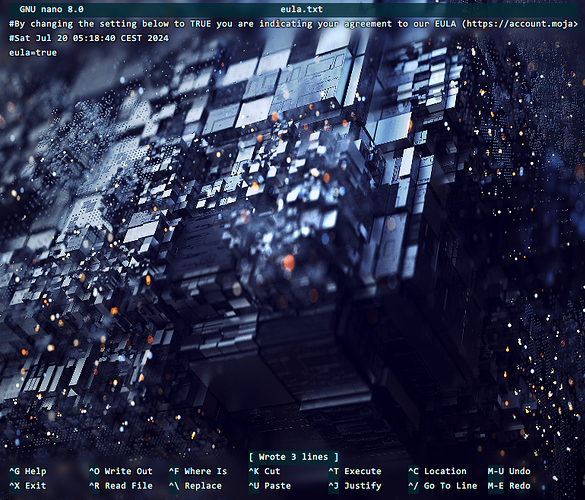Select the ^R Read File shortcut
The image size is (585, 500).
(x=121, y=486)
